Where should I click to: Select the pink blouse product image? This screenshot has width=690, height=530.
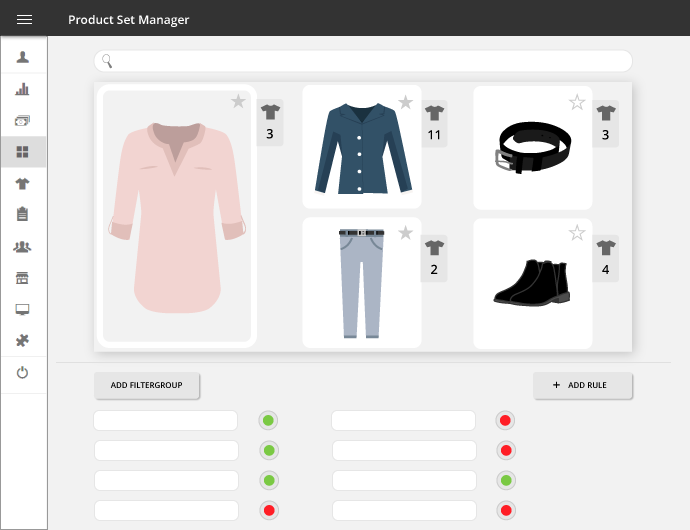pos(177,216)
